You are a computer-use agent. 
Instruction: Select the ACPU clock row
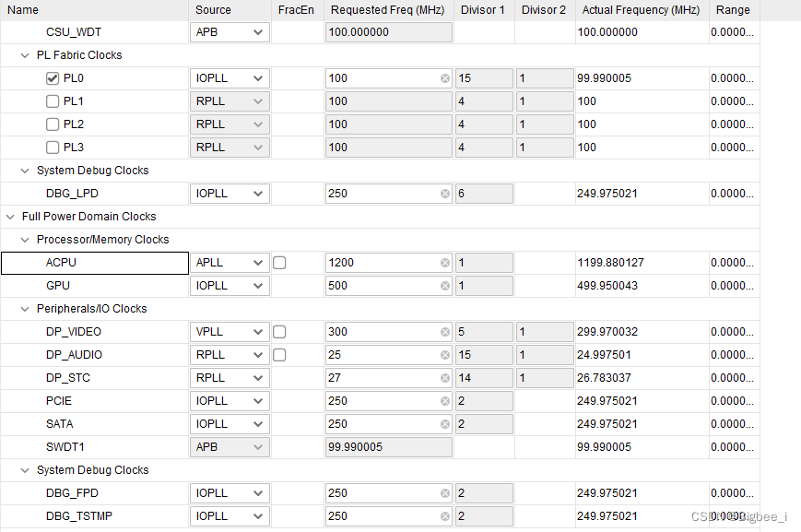tap(61, 262)
